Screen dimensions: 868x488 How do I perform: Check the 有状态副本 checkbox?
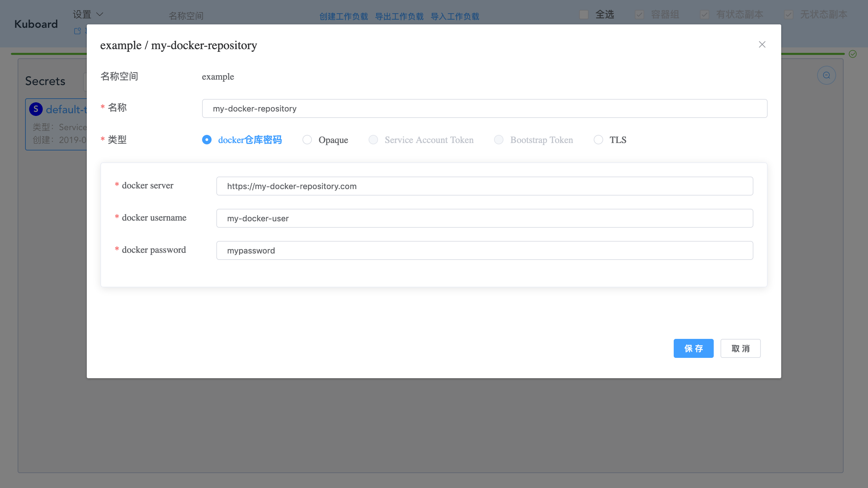point(704,15)
